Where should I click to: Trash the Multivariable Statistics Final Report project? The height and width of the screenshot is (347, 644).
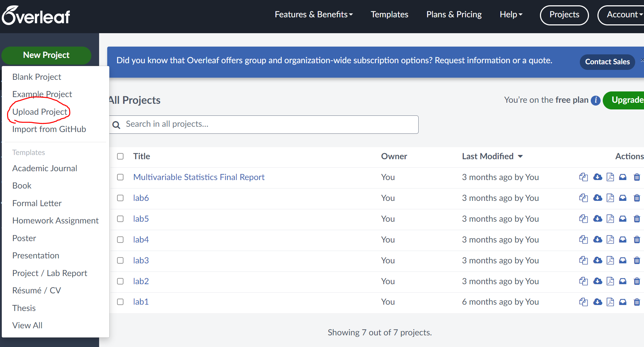(x=637, y=177)
